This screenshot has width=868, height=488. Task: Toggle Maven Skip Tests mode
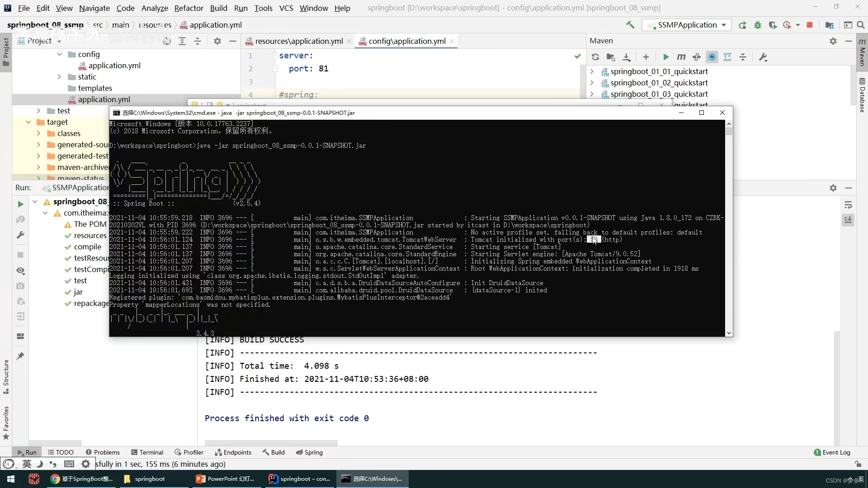point(712,57)
